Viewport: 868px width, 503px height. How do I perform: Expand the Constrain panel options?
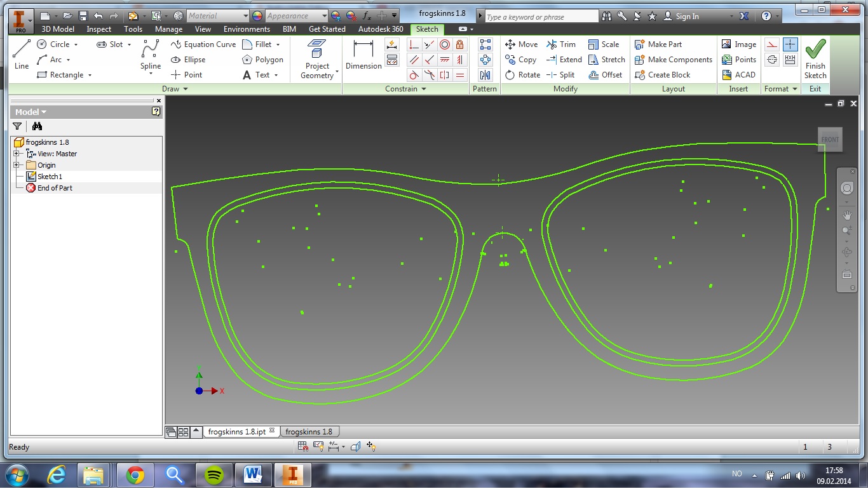coord(405,89)
